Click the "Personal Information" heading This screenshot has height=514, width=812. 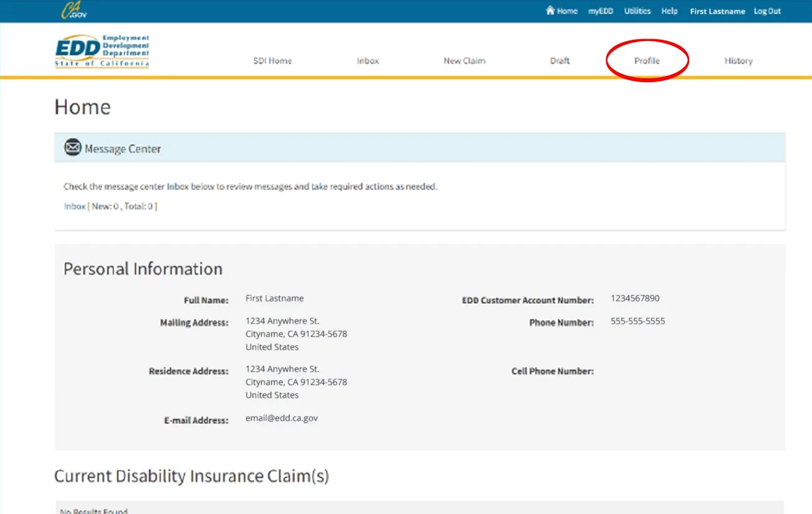point(143,268)
